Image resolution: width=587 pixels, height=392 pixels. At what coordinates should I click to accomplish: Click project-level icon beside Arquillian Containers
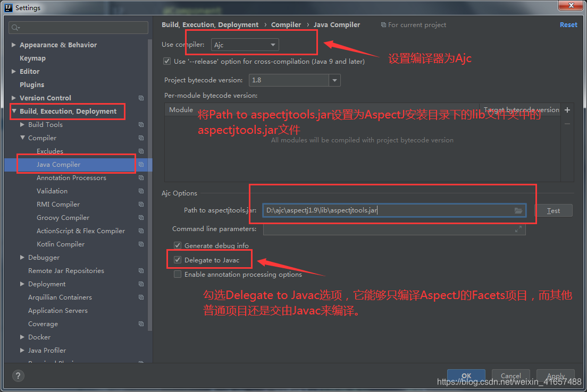pyautogui.click(x=141, y=297)
